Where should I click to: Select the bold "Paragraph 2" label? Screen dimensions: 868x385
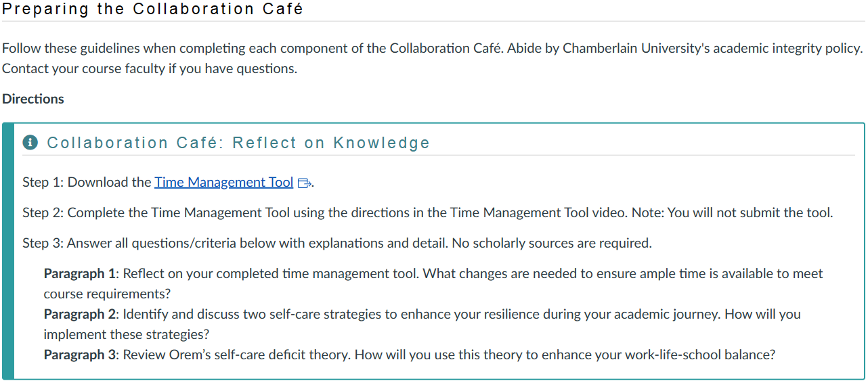tap(79, 315)
